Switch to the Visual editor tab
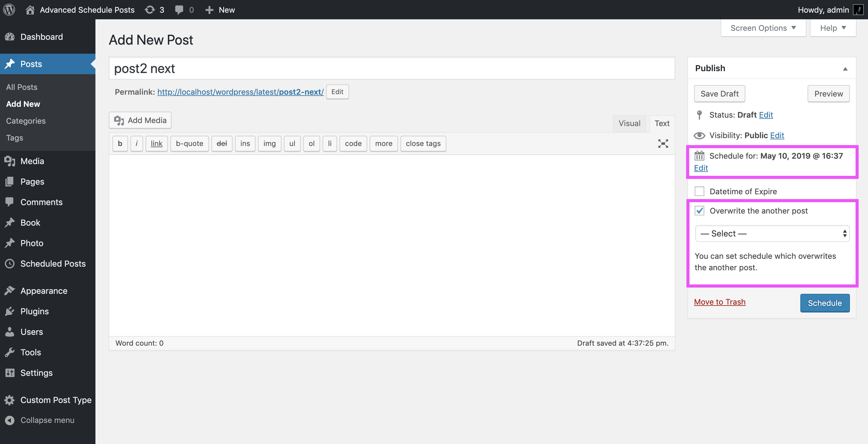868x444 pixels. point(629,123)
